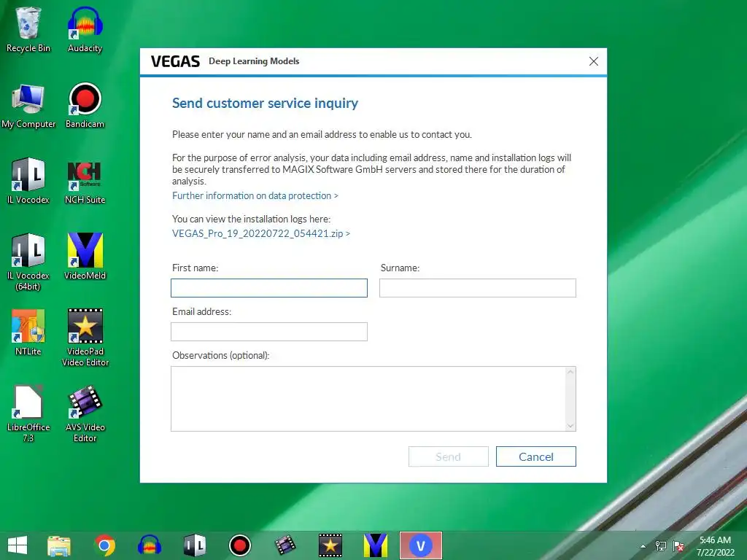Cancel the customer service inquiry

536,456
